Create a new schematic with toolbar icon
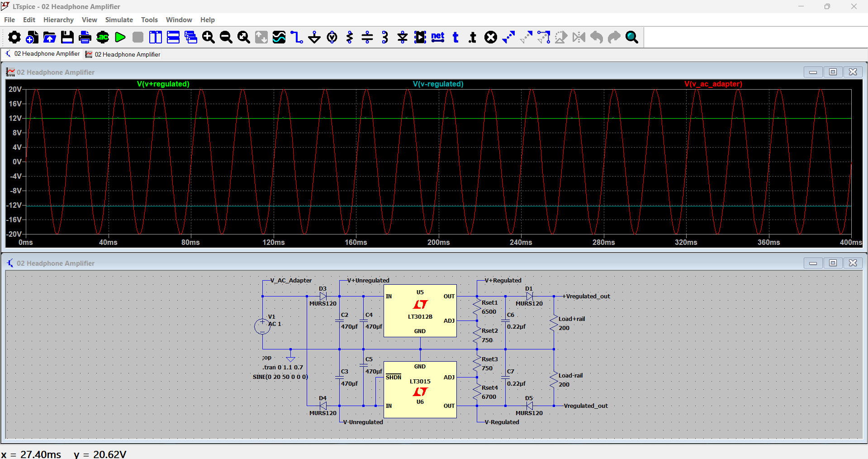The image size is (868, 459). click(x=32, y=37)
